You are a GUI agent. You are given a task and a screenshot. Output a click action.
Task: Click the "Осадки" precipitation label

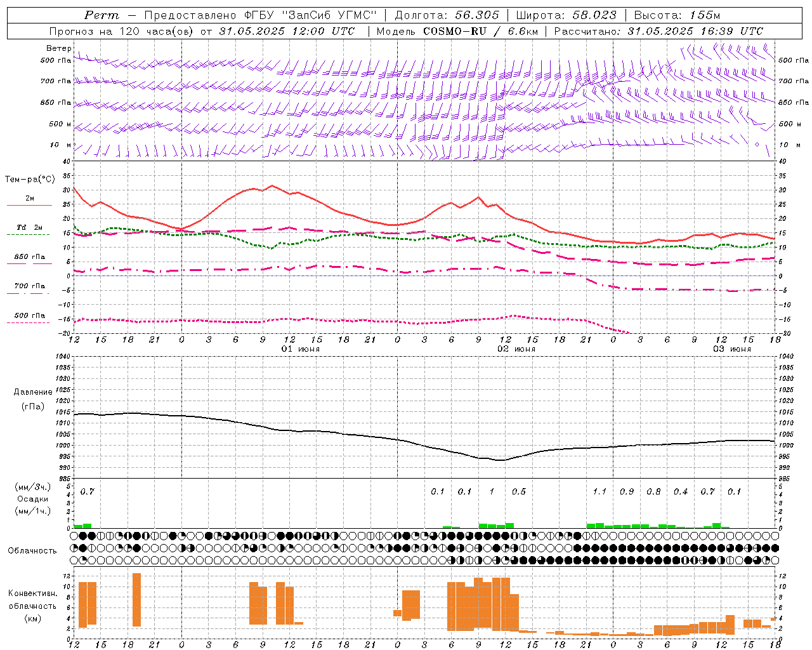coord(33,499)
